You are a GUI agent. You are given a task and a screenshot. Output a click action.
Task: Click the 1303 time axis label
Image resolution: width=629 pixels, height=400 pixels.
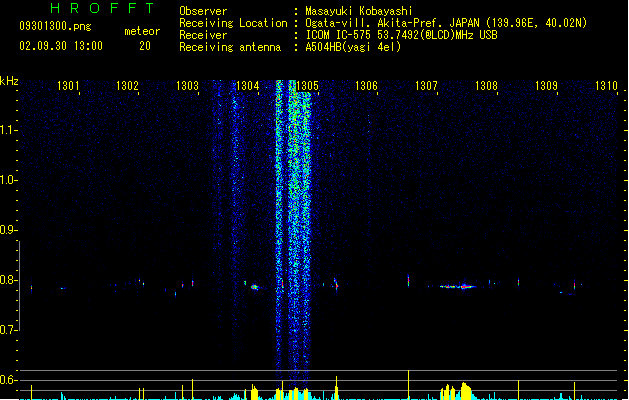click(x=187, y=86)
